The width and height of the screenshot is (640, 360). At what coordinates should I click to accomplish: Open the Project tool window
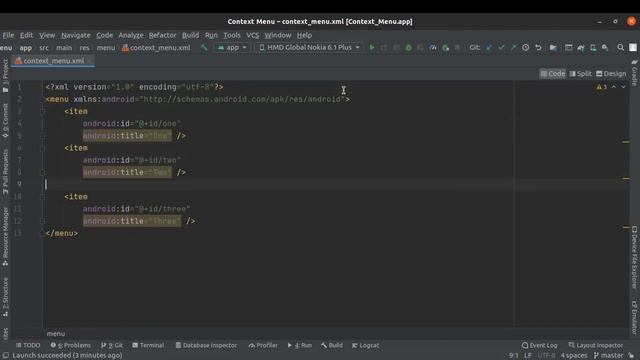(x=5, y=75)
